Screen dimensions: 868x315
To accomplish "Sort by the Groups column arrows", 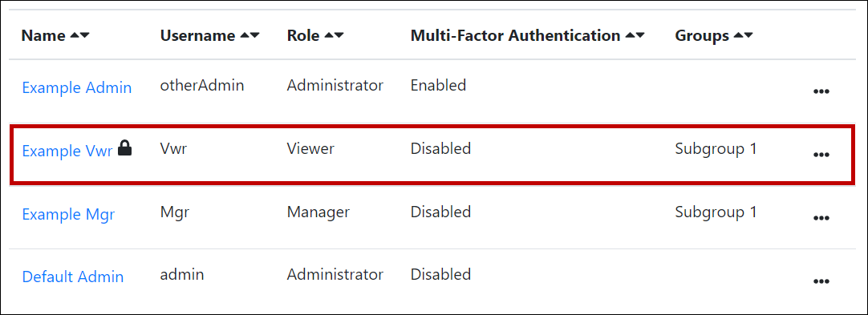I will [744, 36].
